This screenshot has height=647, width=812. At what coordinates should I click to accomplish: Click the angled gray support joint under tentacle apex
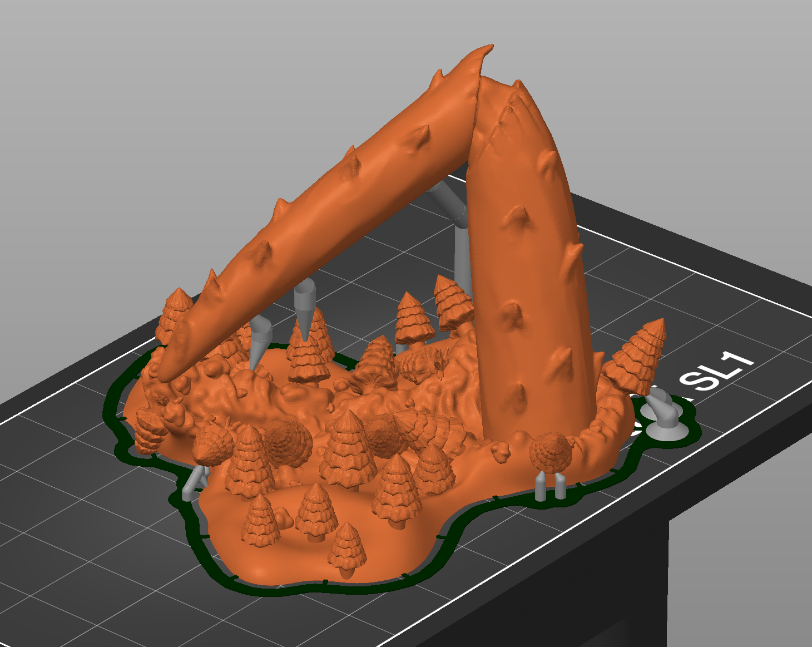tap(449, 204)
